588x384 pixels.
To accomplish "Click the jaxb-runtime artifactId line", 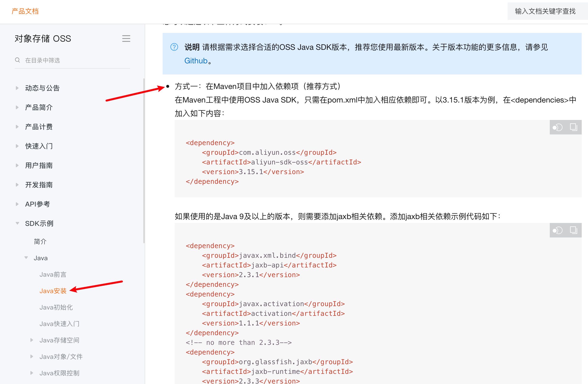I will point(278,372).
